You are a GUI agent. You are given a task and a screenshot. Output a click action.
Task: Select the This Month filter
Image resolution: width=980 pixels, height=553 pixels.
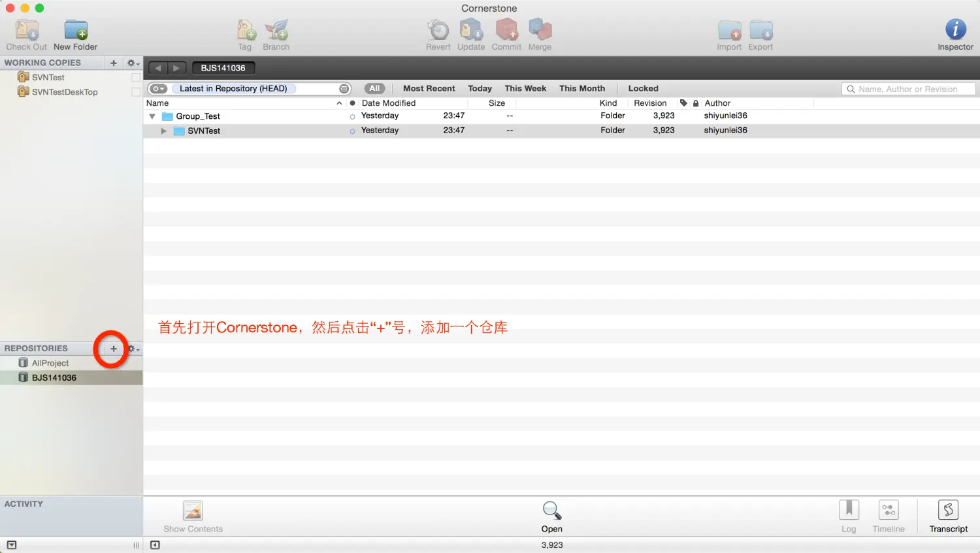tap(582, 89)
